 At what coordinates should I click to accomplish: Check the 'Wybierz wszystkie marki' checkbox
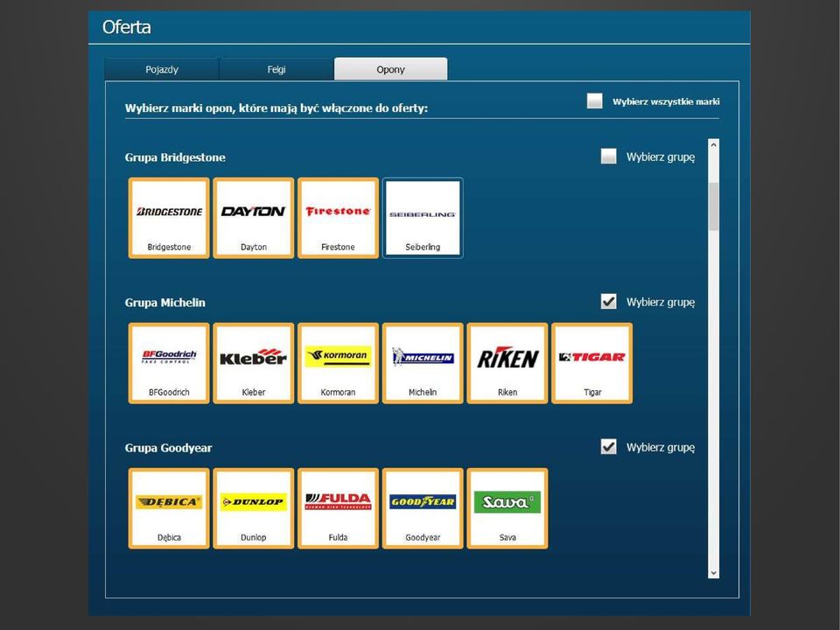pyautogui.click(x=595, y=101)
